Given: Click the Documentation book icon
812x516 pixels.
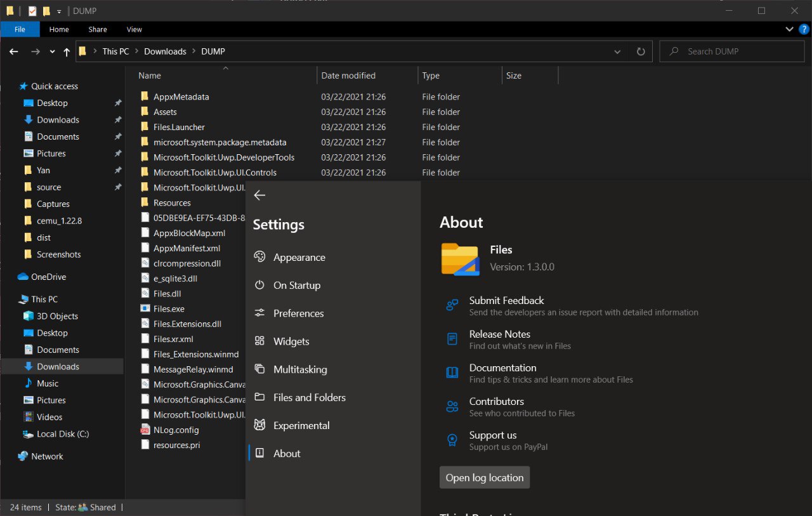Looking at the screenshot, I should (x=452, y=373).
